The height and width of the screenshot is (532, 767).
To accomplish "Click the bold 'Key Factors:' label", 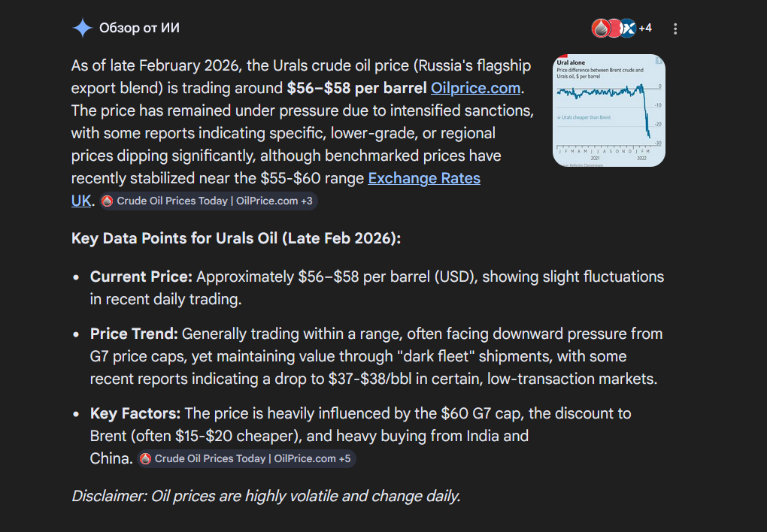I will [x=135, y=413].
